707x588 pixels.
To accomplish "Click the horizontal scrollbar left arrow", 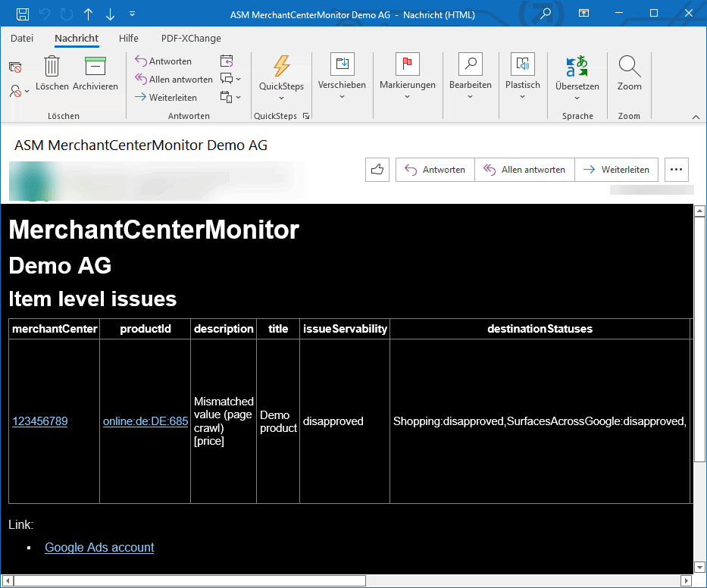I will [x=8, y=580].
